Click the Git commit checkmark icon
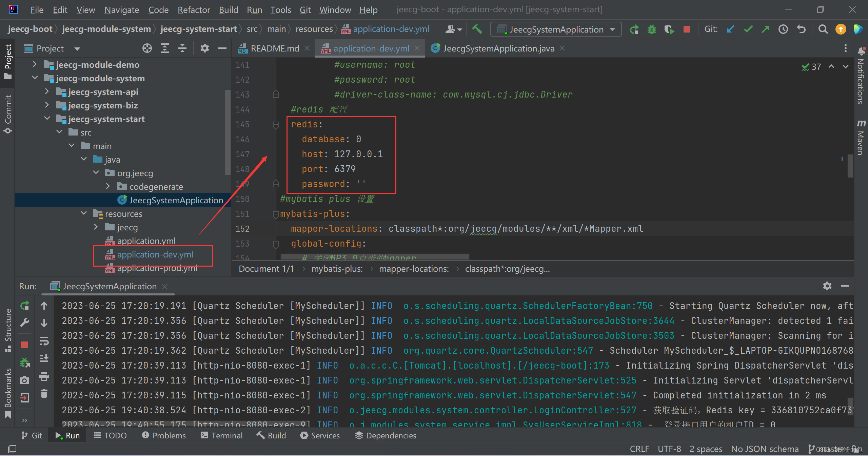 click(748, 29)
